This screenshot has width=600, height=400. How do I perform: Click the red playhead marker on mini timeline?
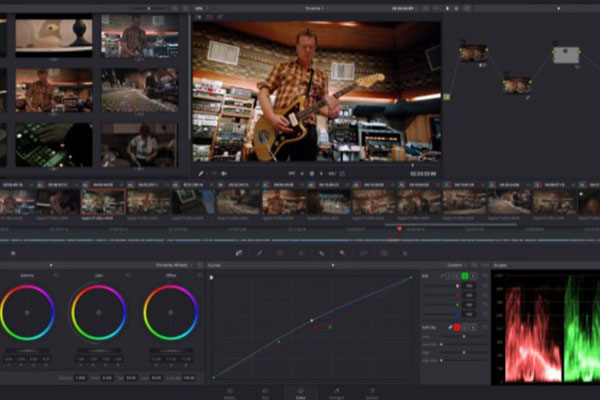pyautogui.click(x=399, y=229)
